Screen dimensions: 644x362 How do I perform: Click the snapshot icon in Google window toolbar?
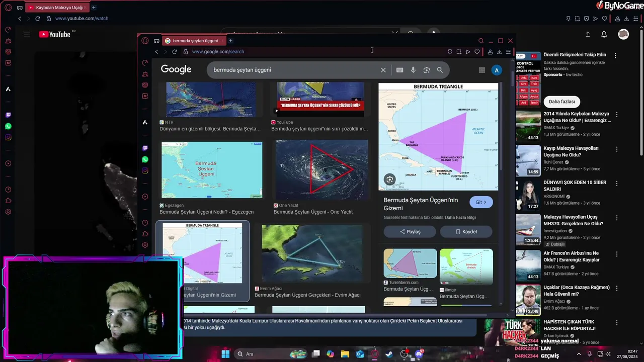point(459,52)
